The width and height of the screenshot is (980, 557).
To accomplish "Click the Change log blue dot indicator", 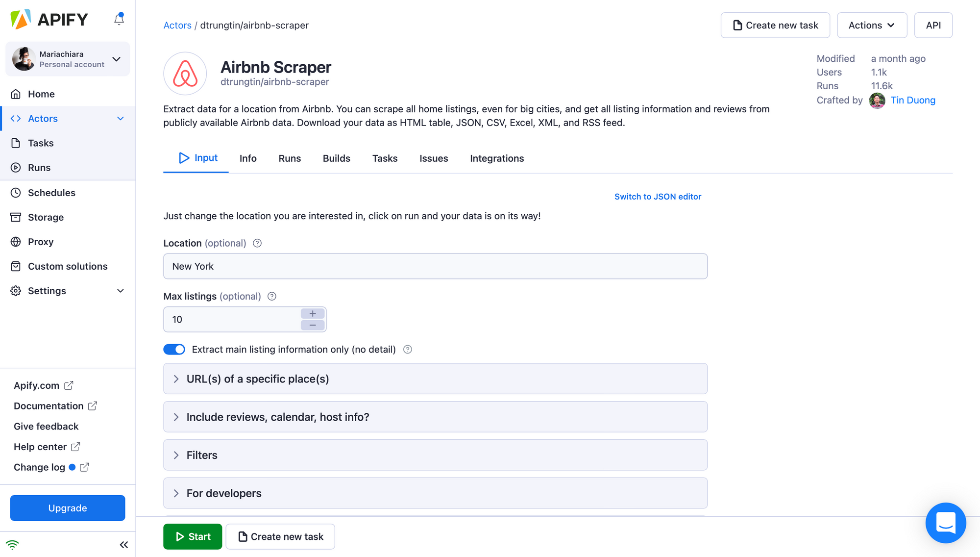I will [x=72, y=467].
